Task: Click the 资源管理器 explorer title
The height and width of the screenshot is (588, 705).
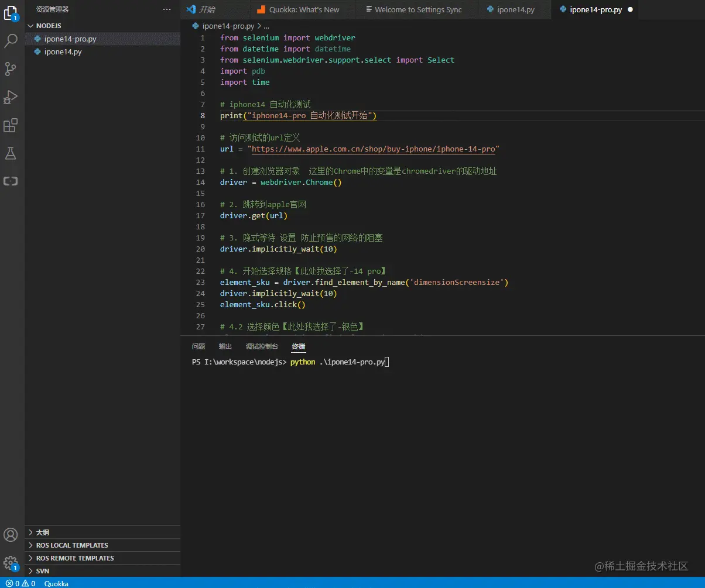Action: tap(53, 9)
